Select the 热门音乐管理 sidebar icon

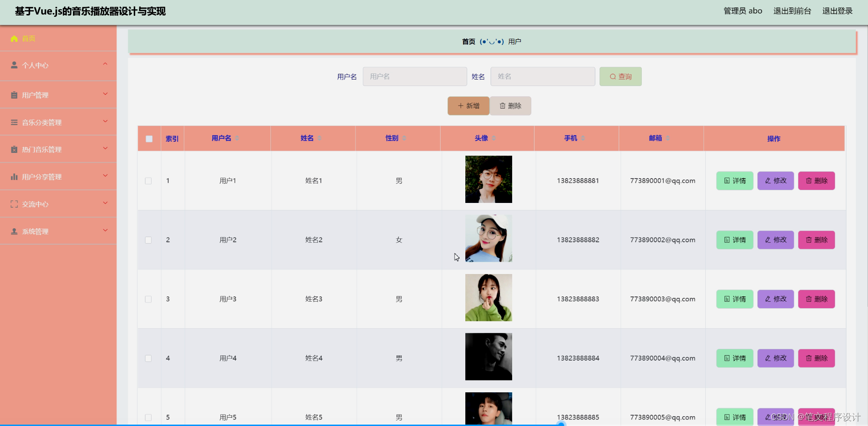coord(14,149)
